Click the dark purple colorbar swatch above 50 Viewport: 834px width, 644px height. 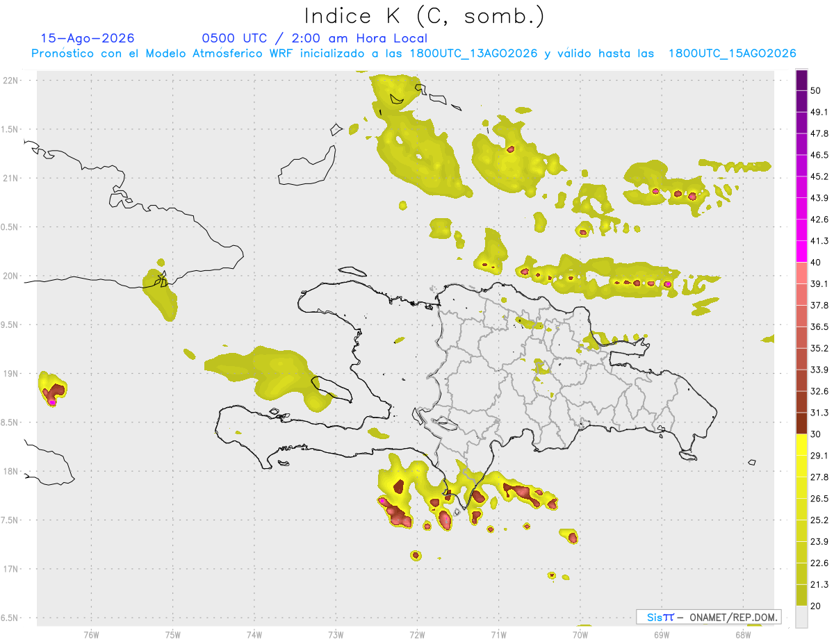pos(801,79)
